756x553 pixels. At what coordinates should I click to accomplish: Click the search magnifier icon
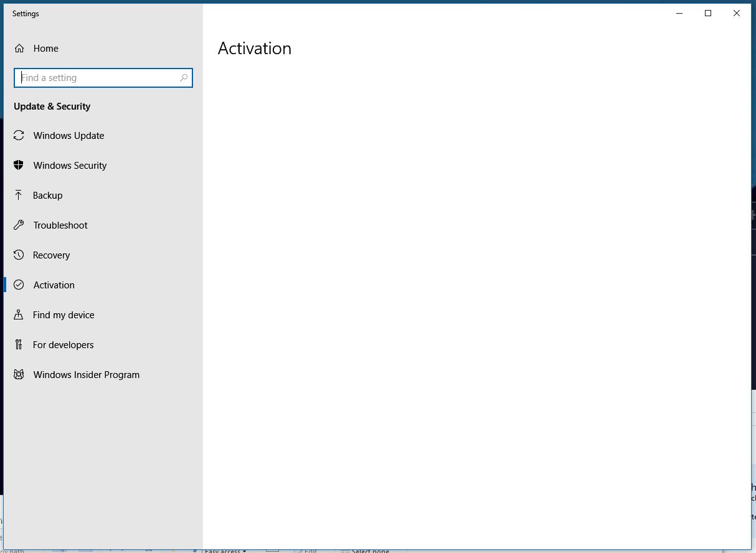(x=184, y=77)
